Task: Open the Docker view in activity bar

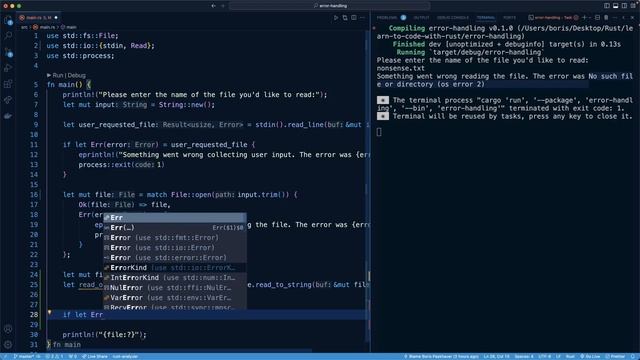Action: 8,116
